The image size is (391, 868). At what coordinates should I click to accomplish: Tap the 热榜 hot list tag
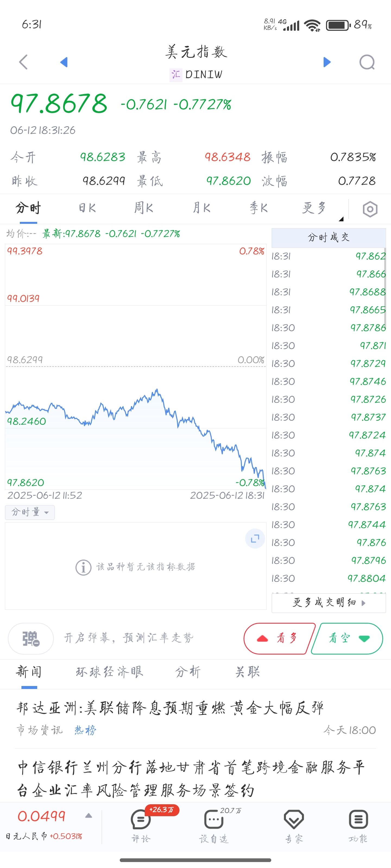[x=85, y=730]
